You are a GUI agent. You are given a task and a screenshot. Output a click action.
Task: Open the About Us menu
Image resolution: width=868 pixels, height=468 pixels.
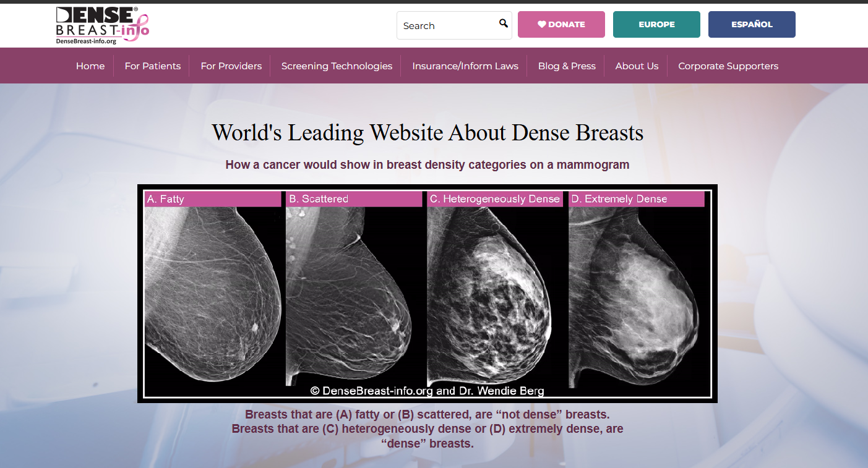[637, 66]
